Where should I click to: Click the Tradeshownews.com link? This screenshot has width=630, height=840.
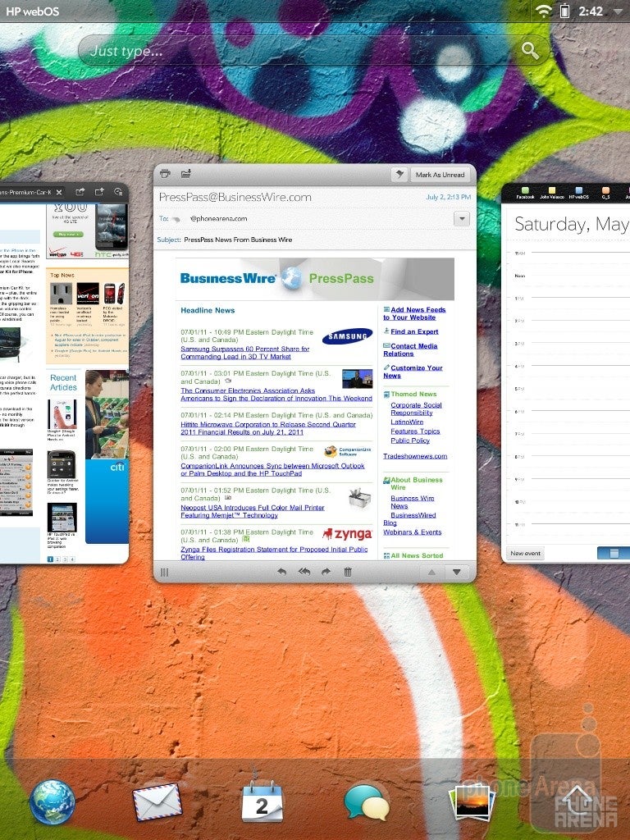pyautogui.click(x=415, y=456)
